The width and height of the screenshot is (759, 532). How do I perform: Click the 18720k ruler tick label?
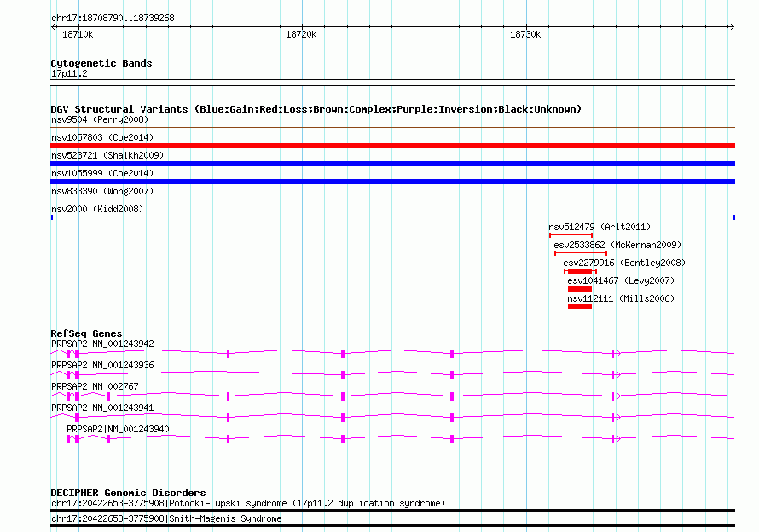pyautogui.click(x=300, y=34)
